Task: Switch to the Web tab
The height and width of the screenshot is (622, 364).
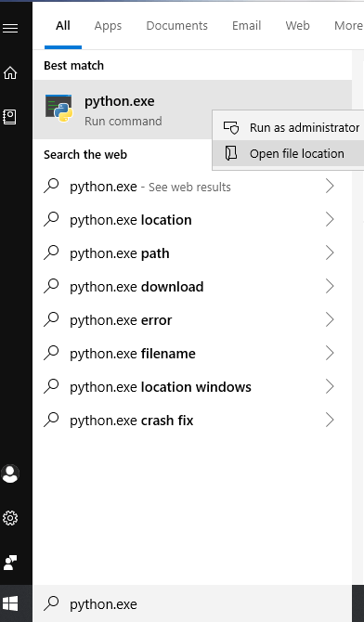Action: (297, 26)
